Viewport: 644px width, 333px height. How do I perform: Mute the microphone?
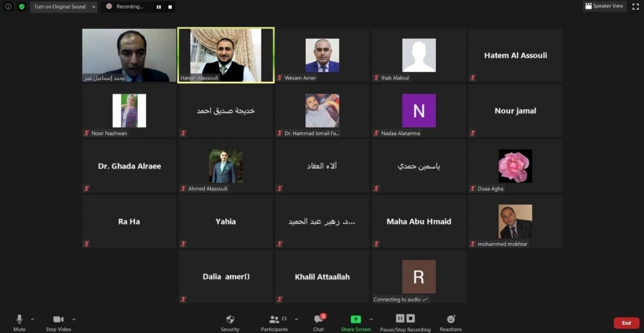click(19, 322)
